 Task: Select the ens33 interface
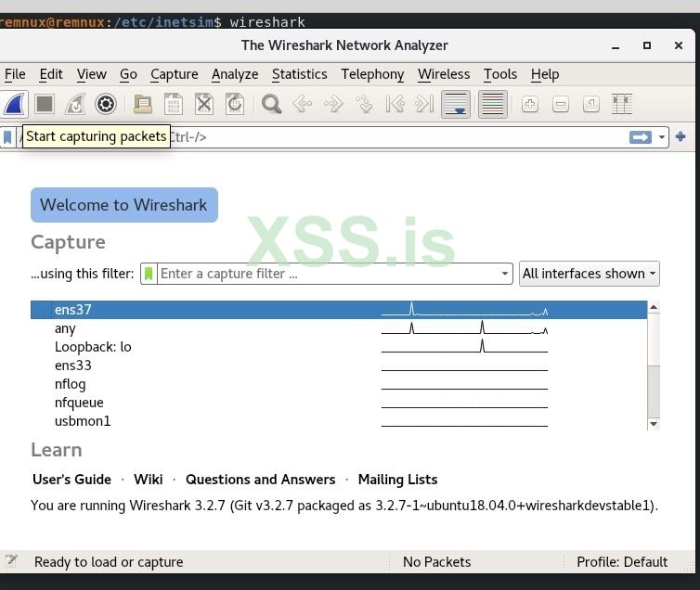[x=339, y=366]
